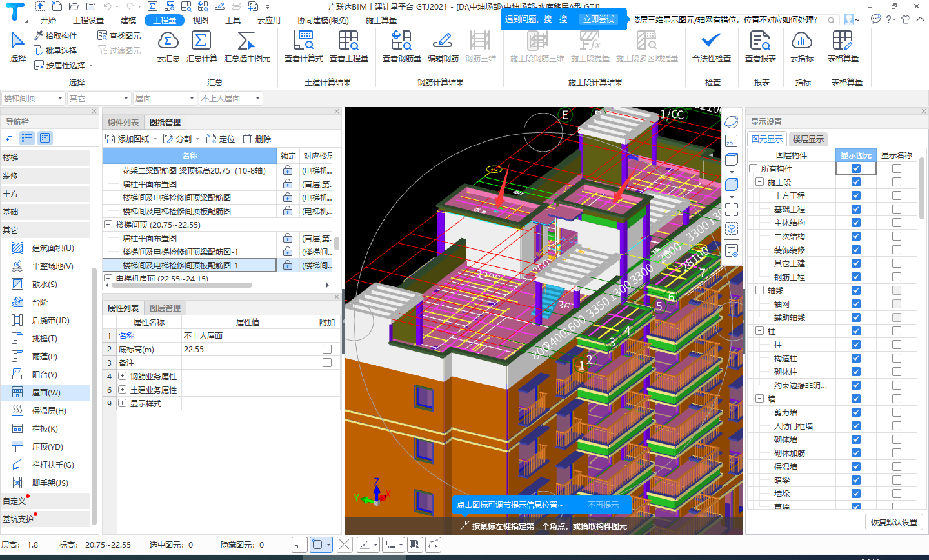
Task: Open 云指标 cloud indicators
Action: click(801, 46)
